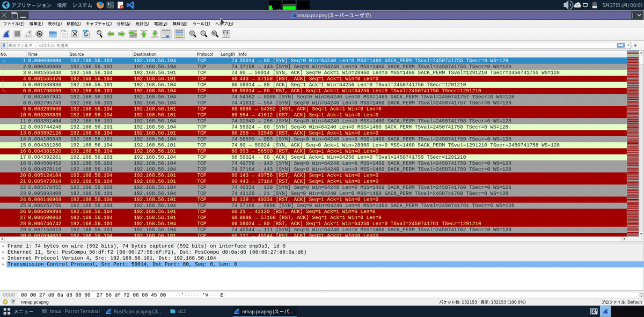
Task: Open the 編集(E) menu
Action: click(36, 24)
